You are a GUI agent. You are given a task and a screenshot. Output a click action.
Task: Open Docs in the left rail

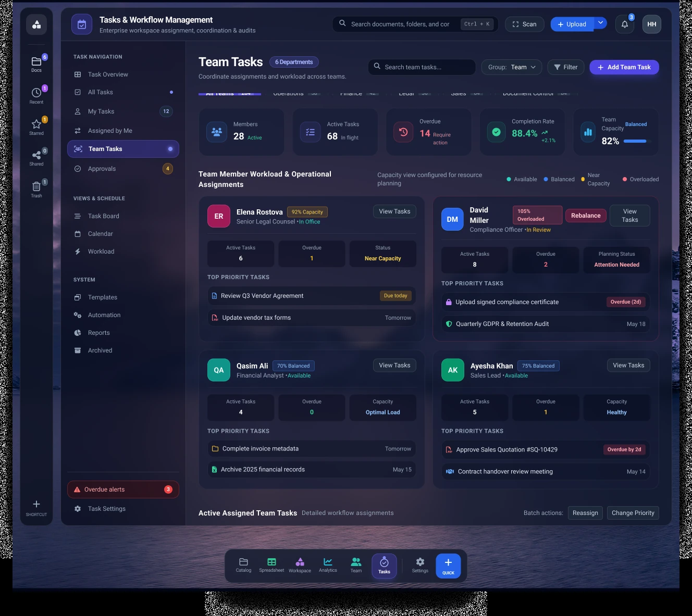pos(36,64)
